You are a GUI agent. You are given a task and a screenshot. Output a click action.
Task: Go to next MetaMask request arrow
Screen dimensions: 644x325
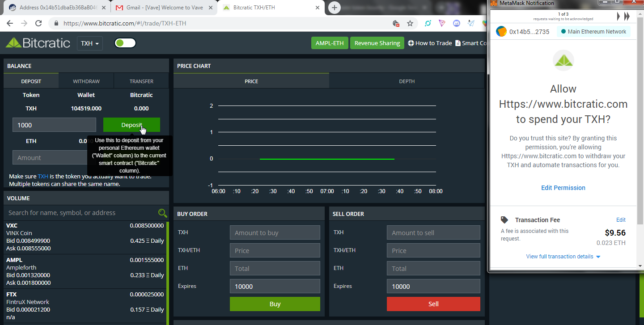[x=619, y=17]
